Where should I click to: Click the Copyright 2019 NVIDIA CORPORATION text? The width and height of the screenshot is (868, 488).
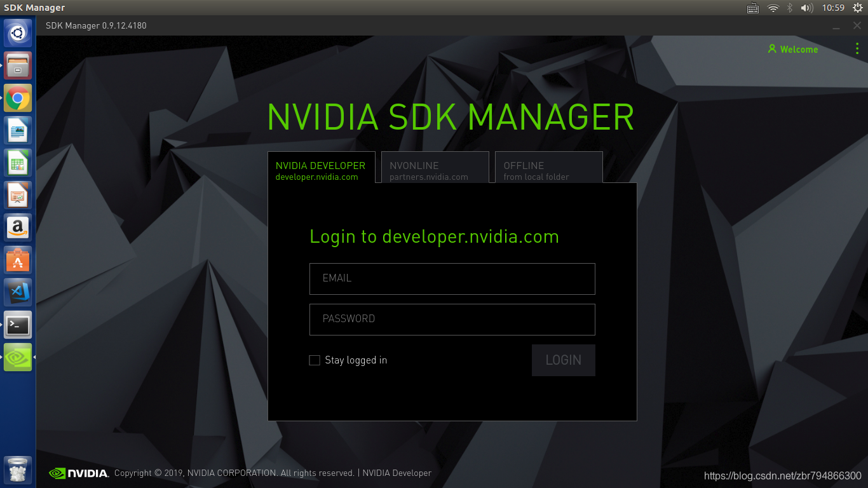click(234, 473)
